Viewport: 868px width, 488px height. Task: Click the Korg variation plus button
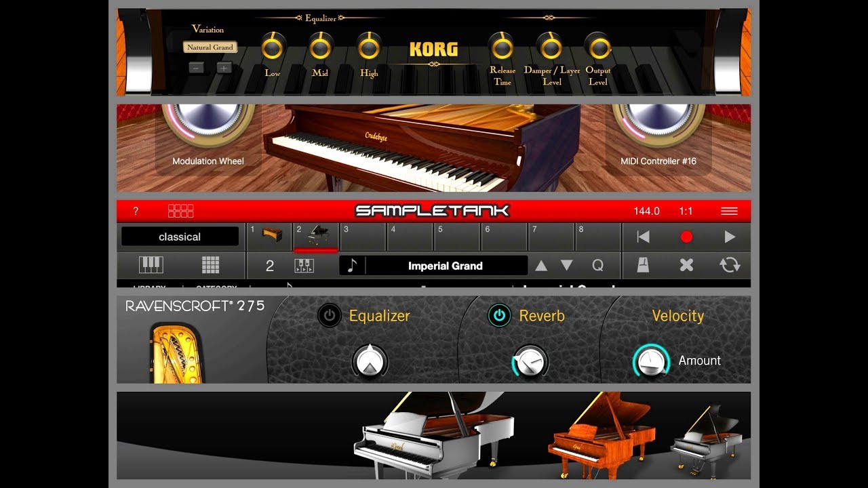pyautogui.click(x=224, y=68)
